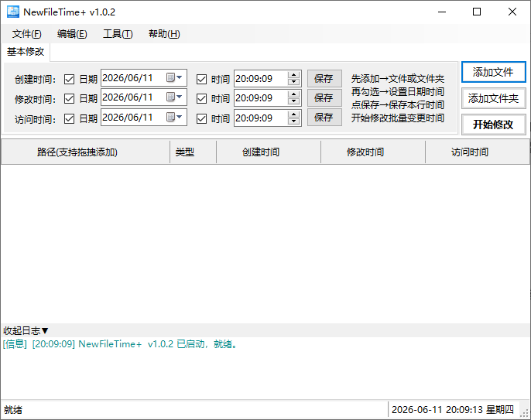This screenshot has width=531, height=420.
Task: Click the hint text 开始修改批量变更时间
Action: (398, 118)
